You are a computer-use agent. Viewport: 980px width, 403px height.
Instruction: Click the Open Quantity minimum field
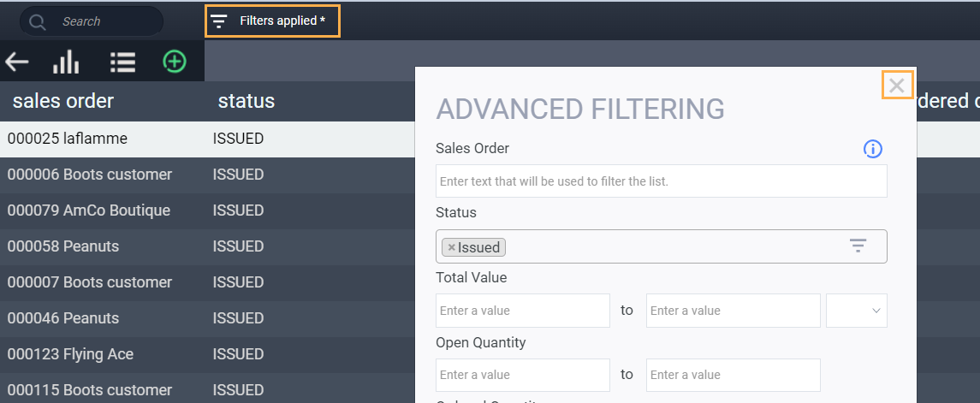pyautogui.click(x=522, y=375)
